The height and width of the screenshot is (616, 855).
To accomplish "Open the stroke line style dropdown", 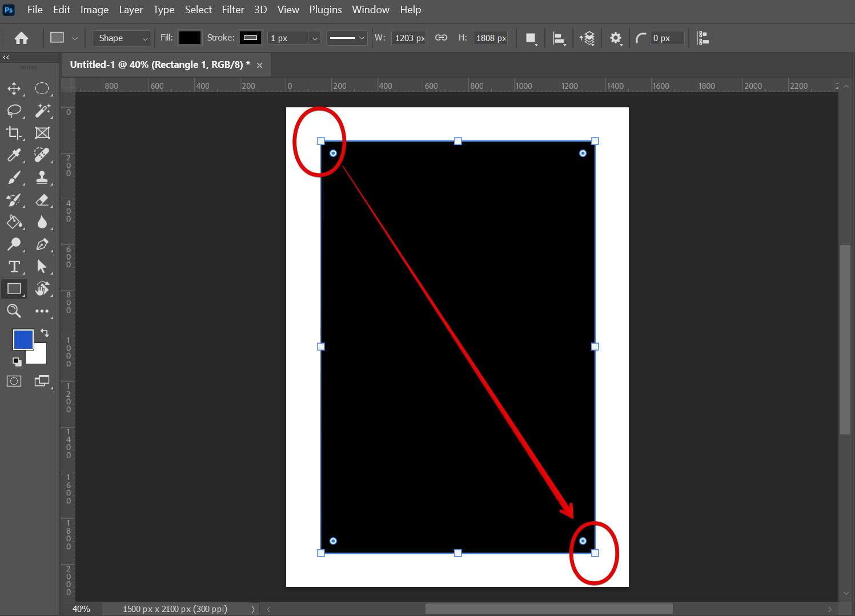I will point(347,38).
